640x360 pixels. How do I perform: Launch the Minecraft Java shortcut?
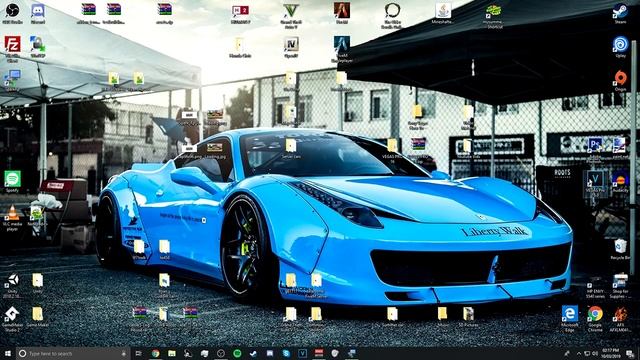[442, 13]
